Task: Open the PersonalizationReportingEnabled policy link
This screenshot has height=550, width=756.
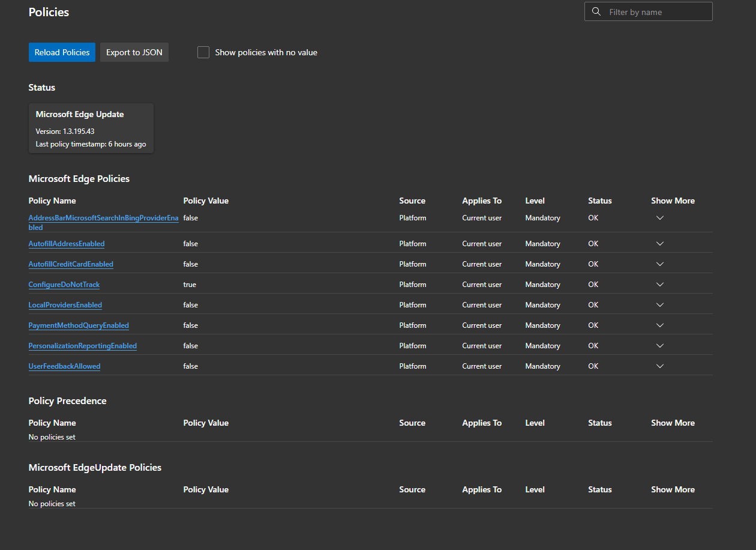Action: (x=83, y=346)
